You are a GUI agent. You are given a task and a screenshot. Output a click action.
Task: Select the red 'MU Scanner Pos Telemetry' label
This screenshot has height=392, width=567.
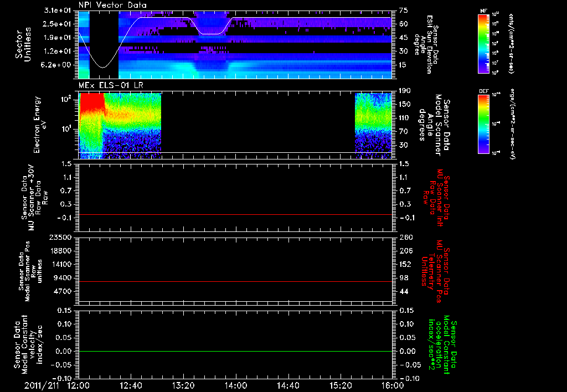tap(435, 271)
